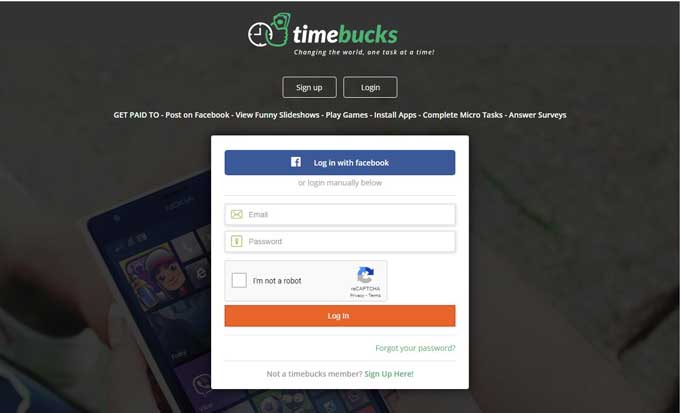The width and height of the screenshot is (680, 413).
Task: Open the Sign up button at the top
Action: 309,87
